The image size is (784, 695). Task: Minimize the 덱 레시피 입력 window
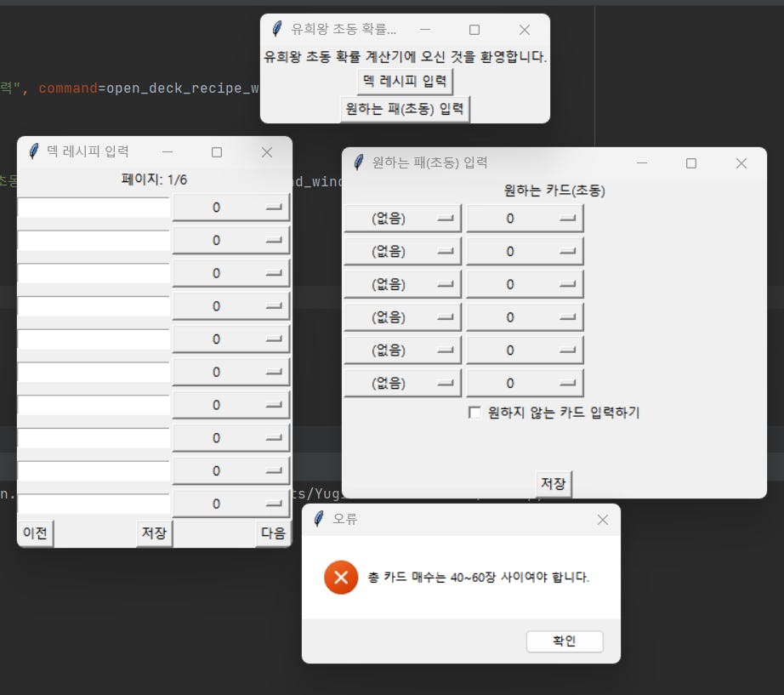point(168,152)
